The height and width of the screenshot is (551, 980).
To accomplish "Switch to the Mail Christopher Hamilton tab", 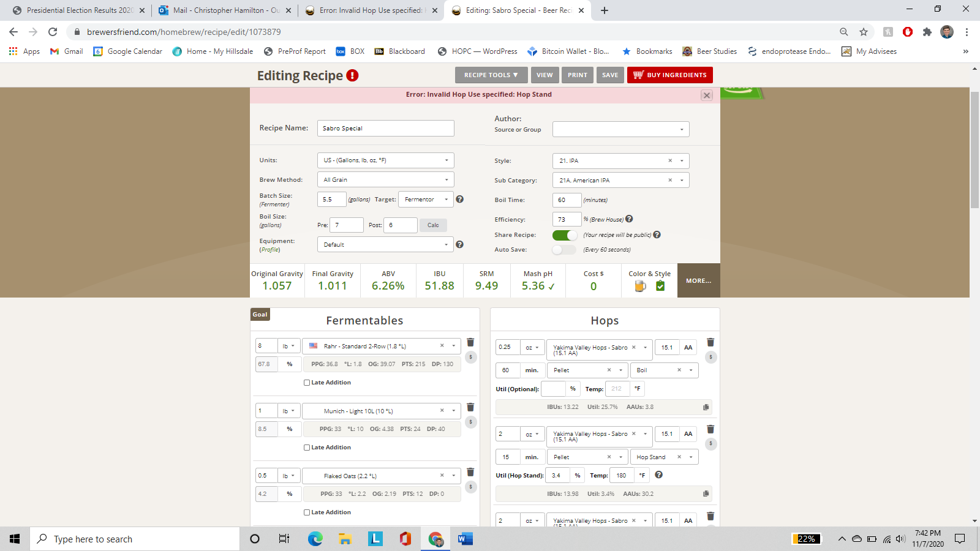I will 225,10.
